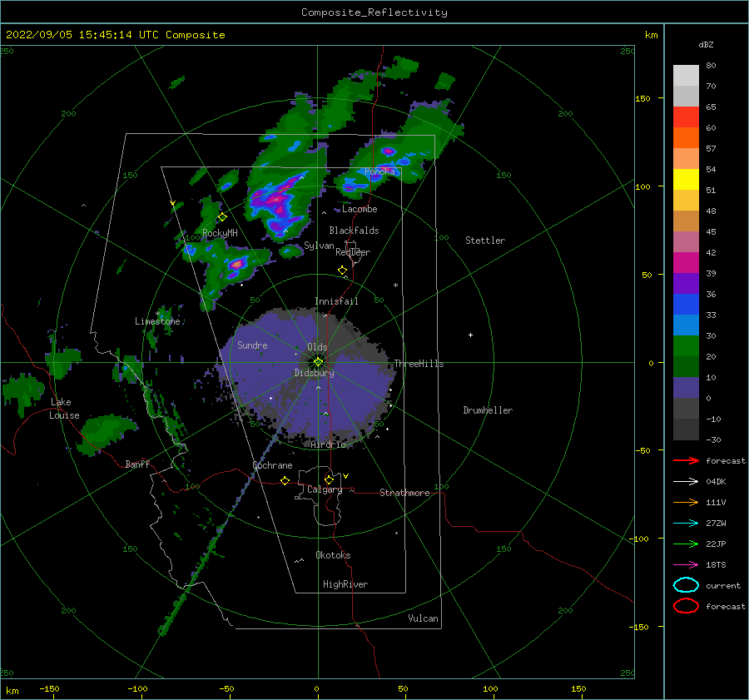Image resolution: width=749 pixels, height=700 pixels.
Task: Click the magenta 18TS arrow legend icon
Action: tap(686, 565)
